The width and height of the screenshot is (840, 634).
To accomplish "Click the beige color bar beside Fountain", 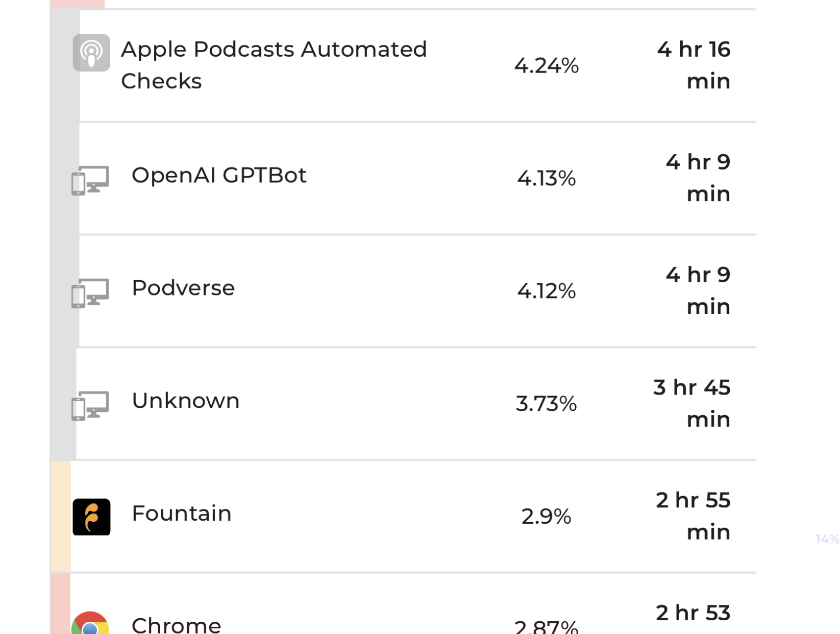I will [61, 516].
